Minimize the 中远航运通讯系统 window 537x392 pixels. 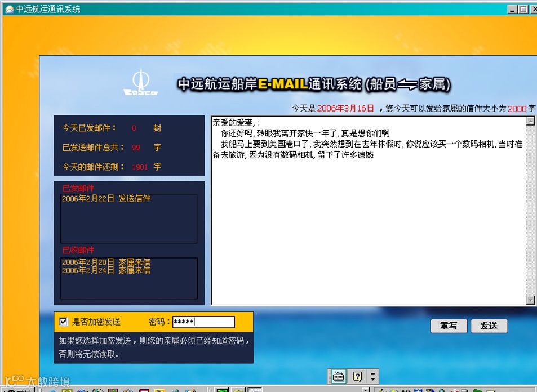pyautogui.click(x=512, y=9)
